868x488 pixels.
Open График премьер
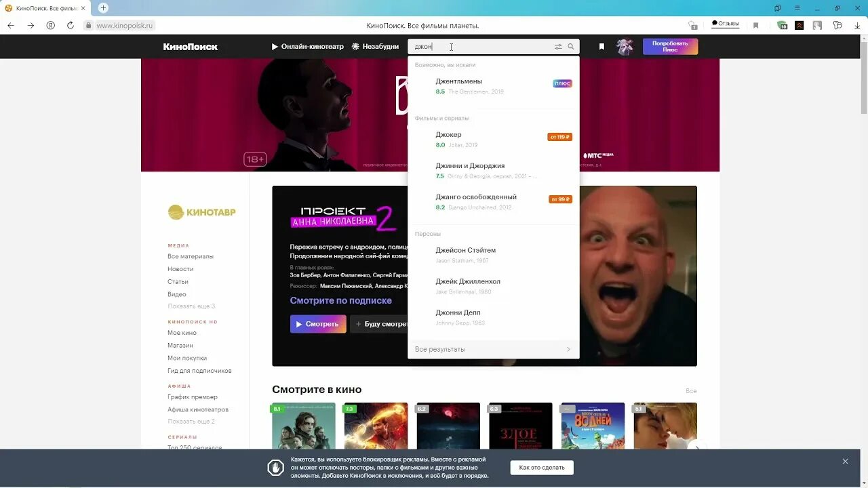pos(193,397)
